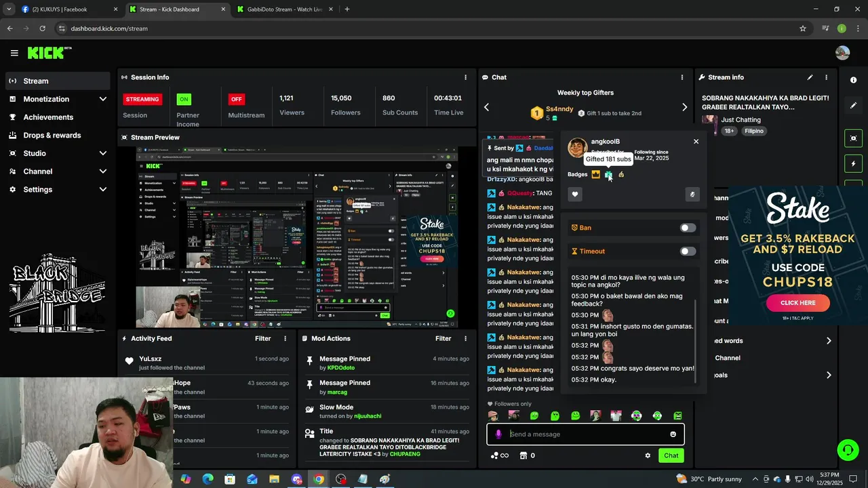Click the STREAMING session status badge
The height and width of the screenshot is (488, 868).
[142, 99]
